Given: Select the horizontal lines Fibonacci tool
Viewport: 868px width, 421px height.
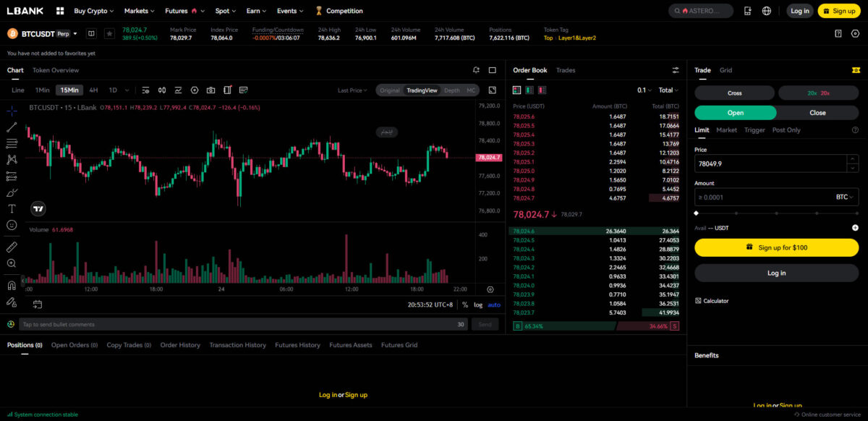Looking at the screenshot, I should (12, 143).
